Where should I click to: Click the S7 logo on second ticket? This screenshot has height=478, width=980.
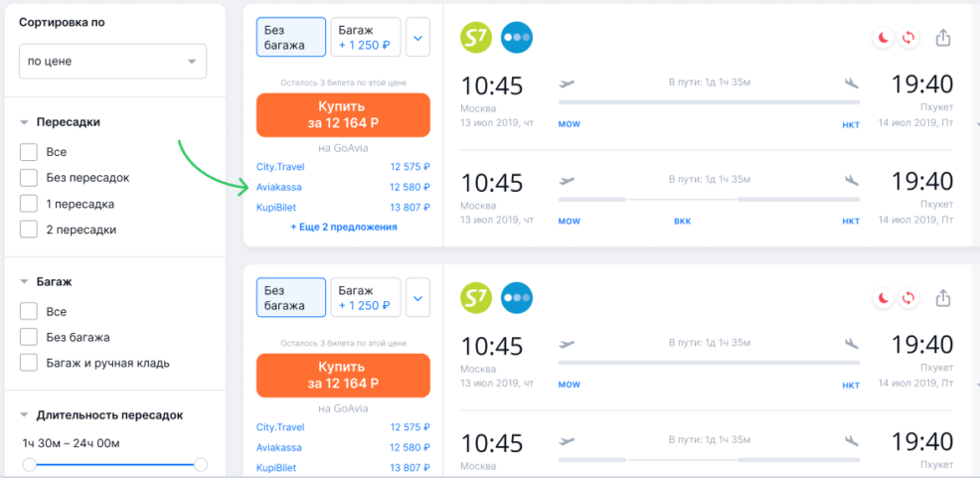coord(477,297)
